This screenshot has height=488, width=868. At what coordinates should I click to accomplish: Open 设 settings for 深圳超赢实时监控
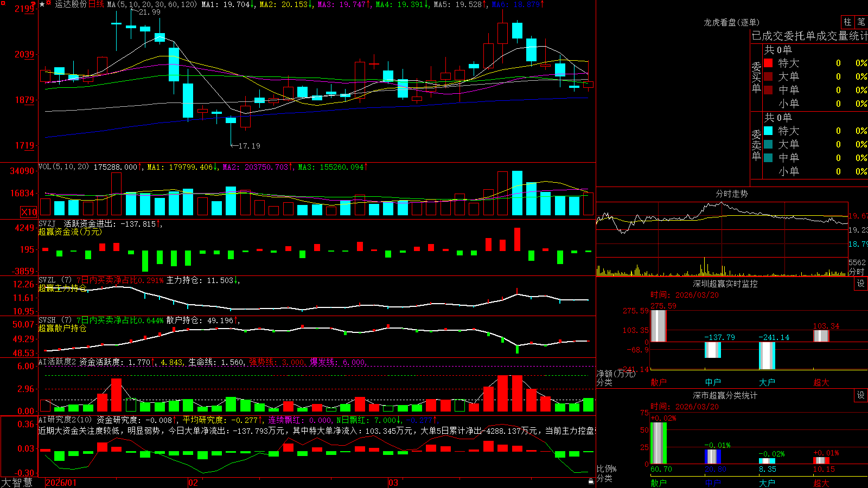pyautogui.click(x=861, y=284)
